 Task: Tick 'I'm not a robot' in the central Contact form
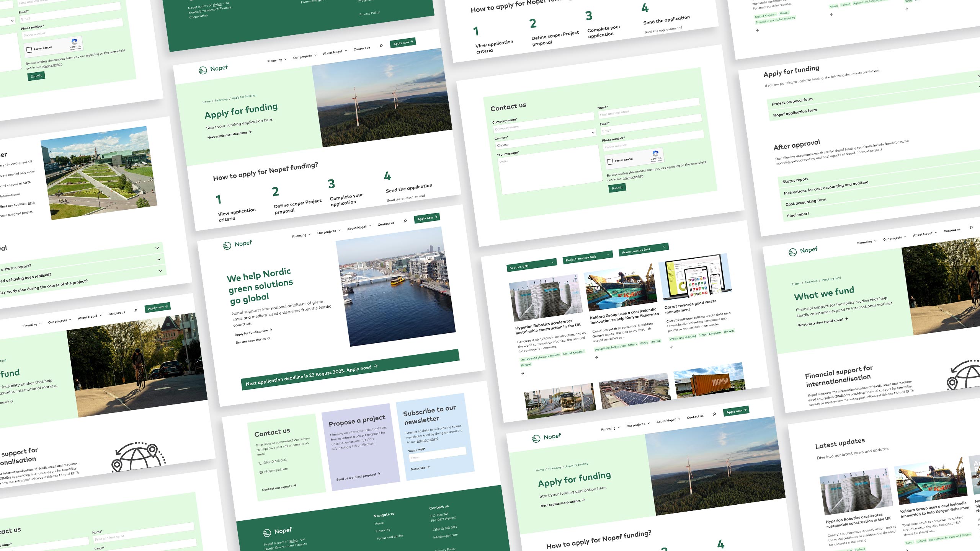pos(610,161)
